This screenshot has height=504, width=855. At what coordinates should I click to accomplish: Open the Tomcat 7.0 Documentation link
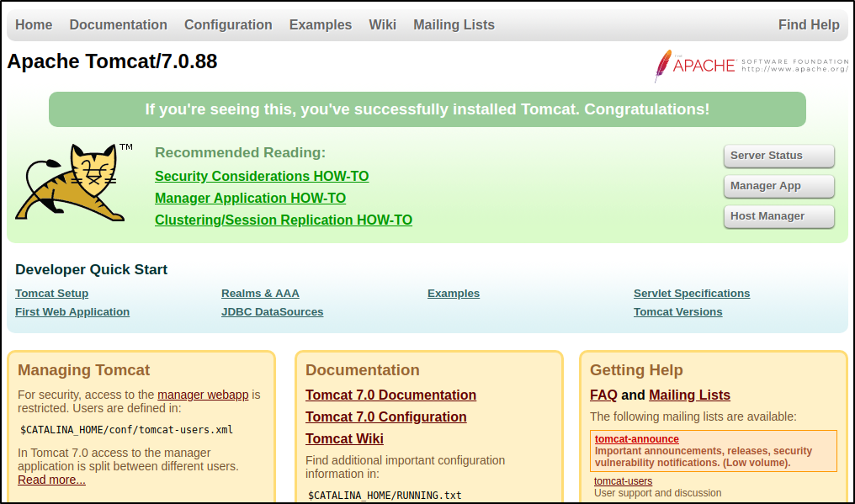click(390, 395)
